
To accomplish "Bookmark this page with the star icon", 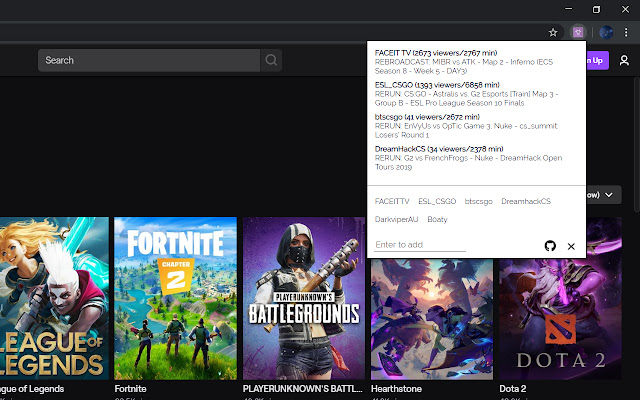I will coord(553,33).
